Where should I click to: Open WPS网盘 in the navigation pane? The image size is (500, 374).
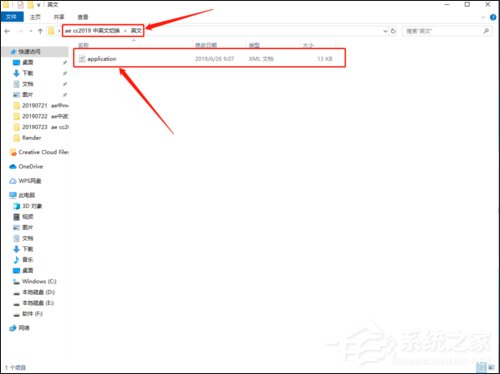pyautogui.click(x=29, y=181)
